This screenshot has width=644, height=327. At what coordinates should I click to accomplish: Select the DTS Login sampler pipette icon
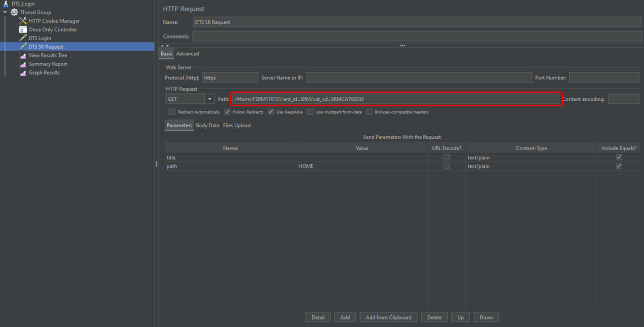pos(23,38)
